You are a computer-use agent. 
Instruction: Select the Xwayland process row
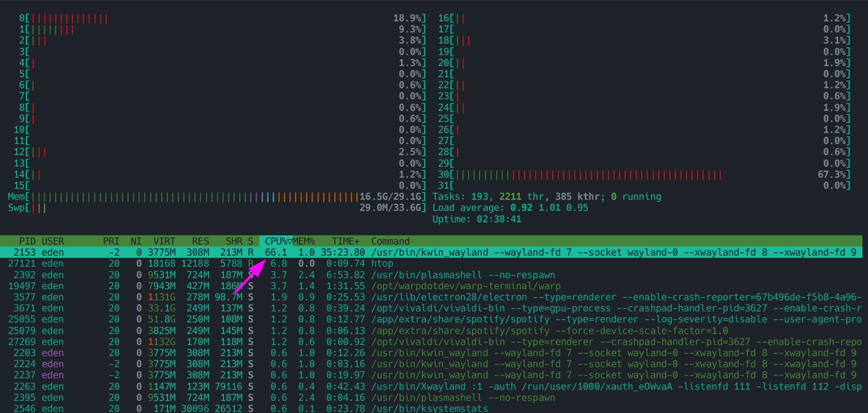click(452, 387)
